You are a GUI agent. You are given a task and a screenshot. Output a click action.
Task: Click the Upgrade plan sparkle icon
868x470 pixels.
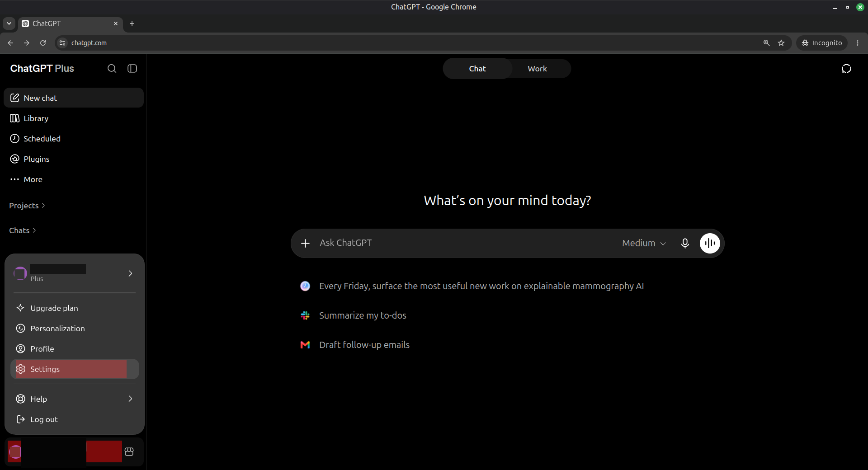coord(21,308)
